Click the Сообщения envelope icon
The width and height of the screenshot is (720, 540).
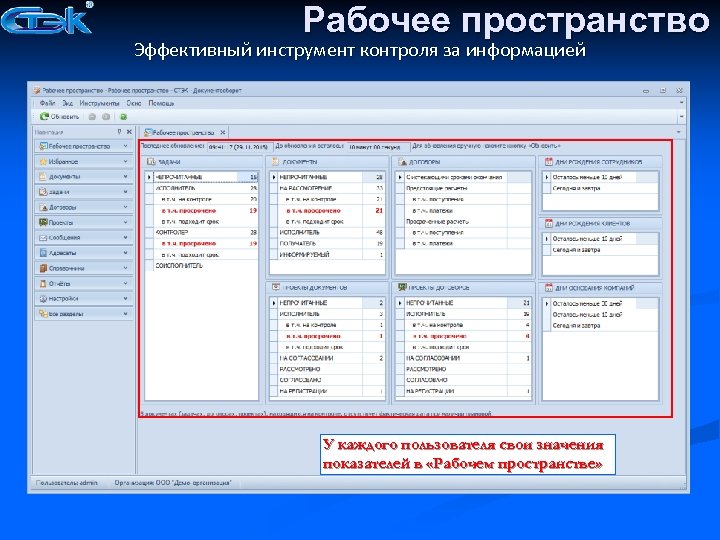click(x=43, y=238)
